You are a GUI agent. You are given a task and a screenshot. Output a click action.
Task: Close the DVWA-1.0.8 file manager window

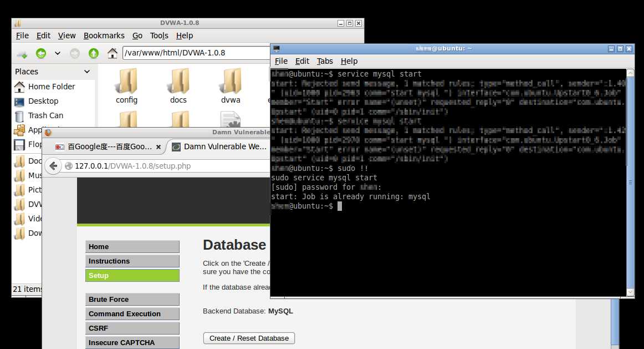pos(359,23)
